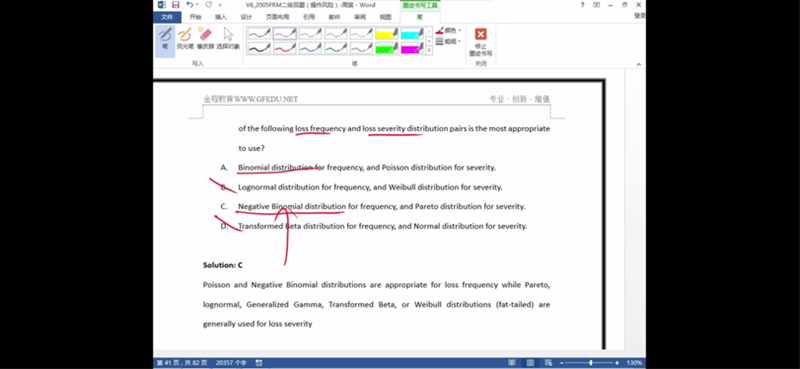
Task: Stop inking with the red X button
Action: click(481, 42)
